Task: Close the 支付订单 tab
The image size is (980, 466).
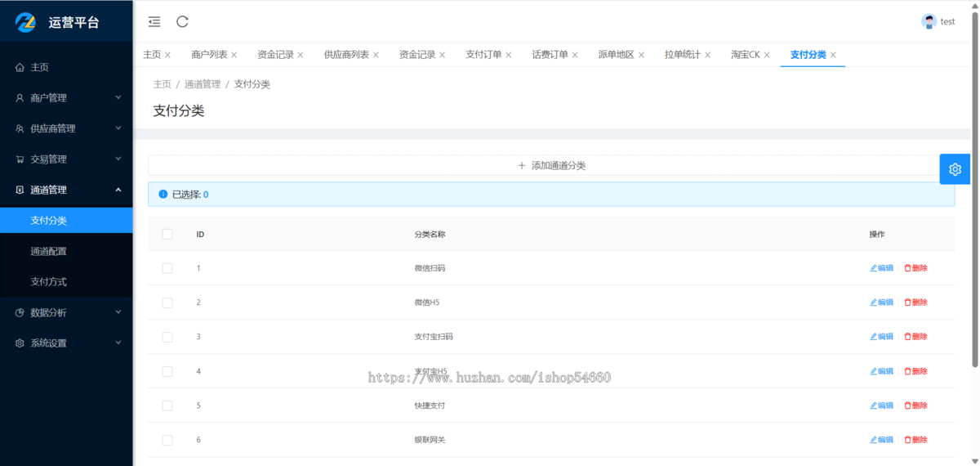Action: pyautogui.click(x=508, y=55)
